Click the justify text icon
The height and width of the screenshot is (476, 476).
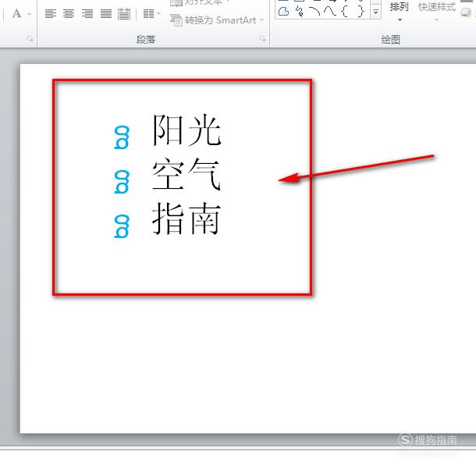pos(106,14)
